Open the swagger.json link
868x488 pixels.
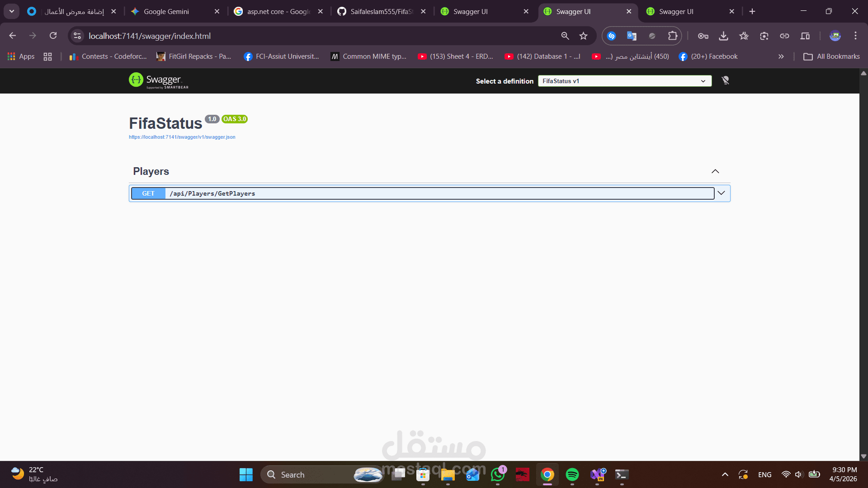click(182, 137)
